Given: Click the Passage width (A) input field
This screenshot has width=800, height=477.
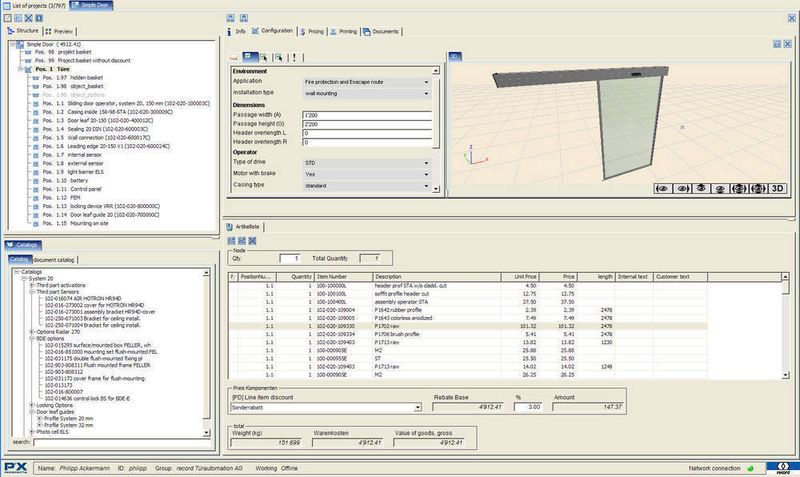Looking at the screenshot, I should [x=367, y=115].
